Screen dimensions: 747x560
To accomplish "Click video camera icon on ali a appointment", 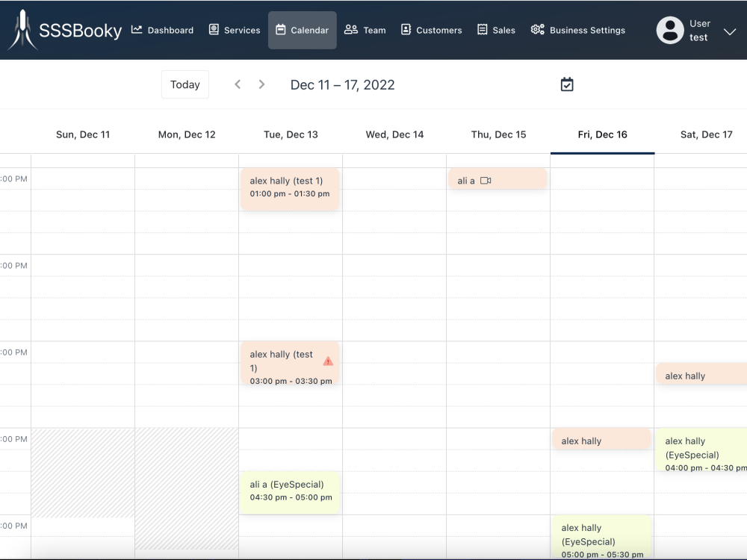I will tap(486, 181).
